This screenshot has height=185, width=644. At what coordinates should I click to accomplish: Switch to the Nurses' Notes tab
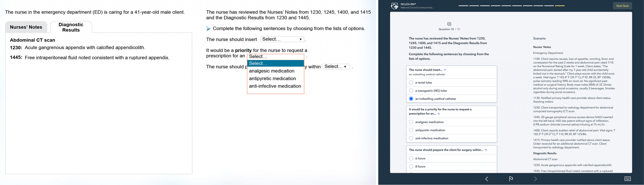click(26, 27)
